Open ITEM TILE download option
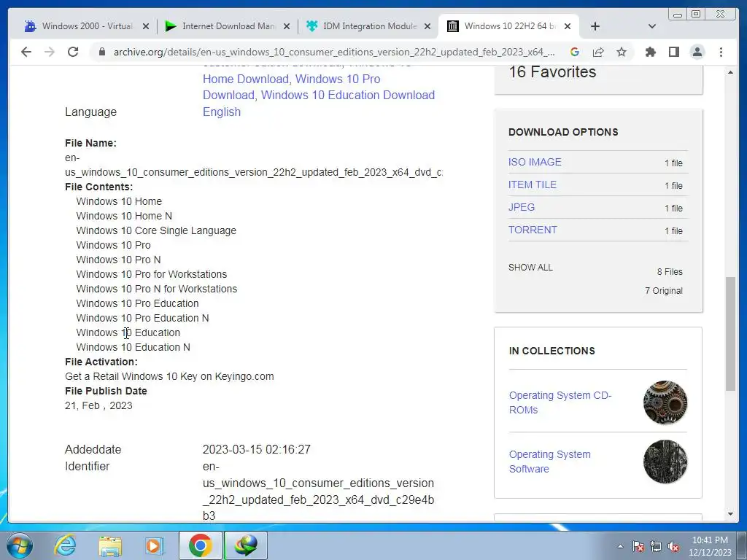Viewport: 747px width, 560px height. coord(532,184)
